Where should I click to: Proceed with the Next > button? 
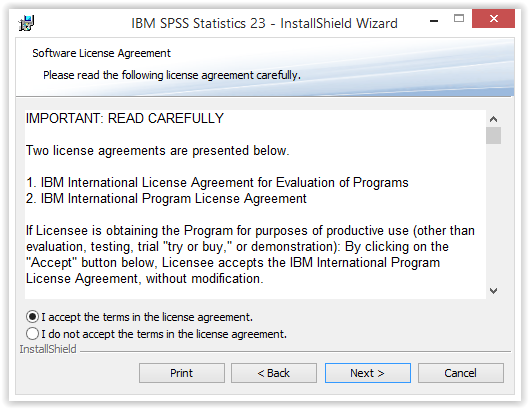(368, 373)
